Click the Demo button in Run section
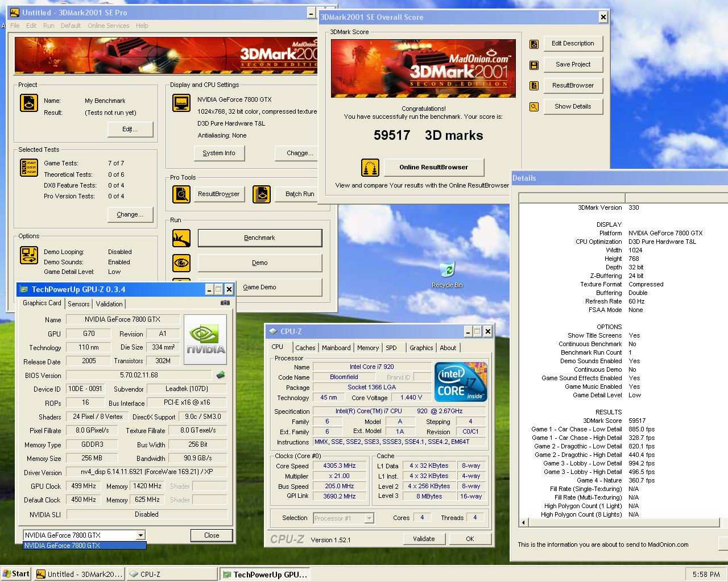The width and height of the screenshot is (728, 582). coord(260,263)
